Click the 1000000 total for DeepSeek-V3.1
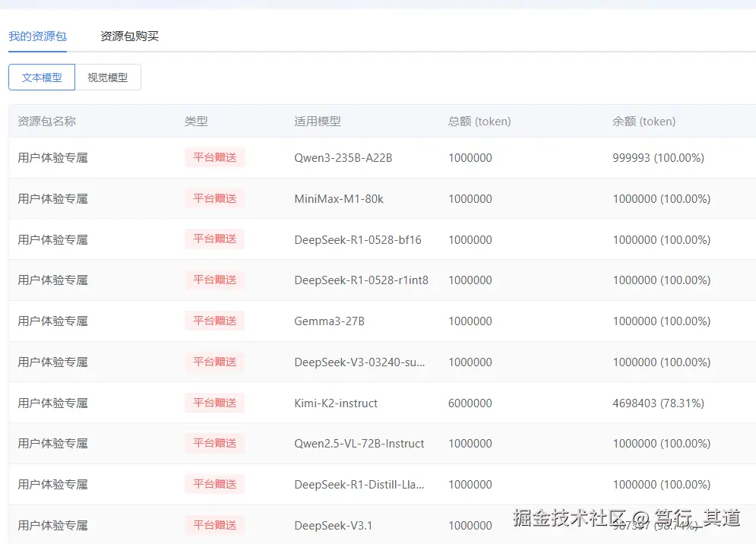The image size is (756, 544). tap(470, 526)
